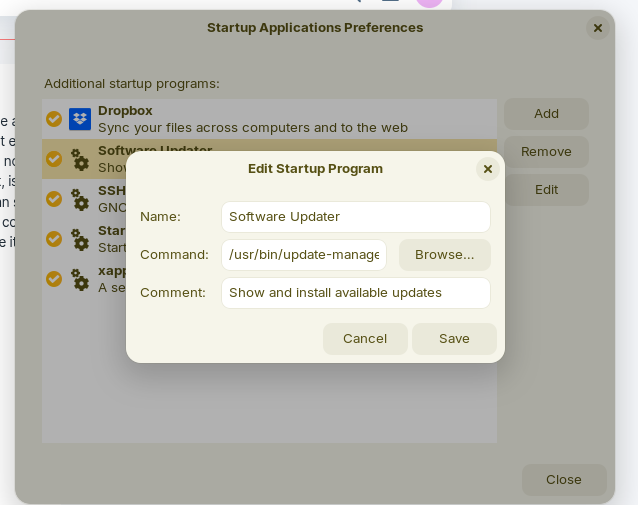Click gear icon of the fourth startup entry

80,239
